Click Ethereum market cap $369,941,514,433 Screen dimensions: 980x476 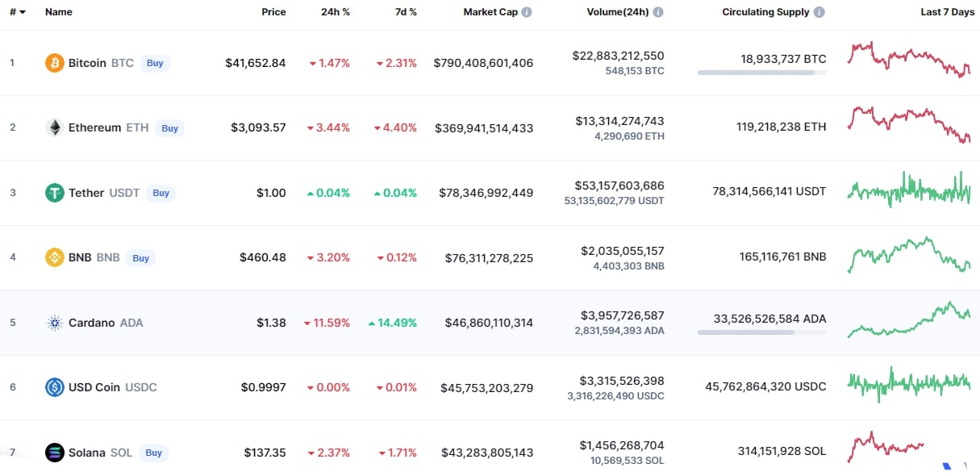point(484,127)
